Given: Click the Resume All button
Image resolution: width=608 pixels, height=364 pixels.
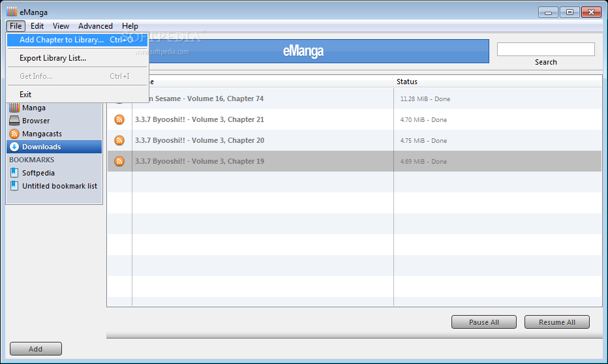Looking at the screenshot, I should coord(557,322).
